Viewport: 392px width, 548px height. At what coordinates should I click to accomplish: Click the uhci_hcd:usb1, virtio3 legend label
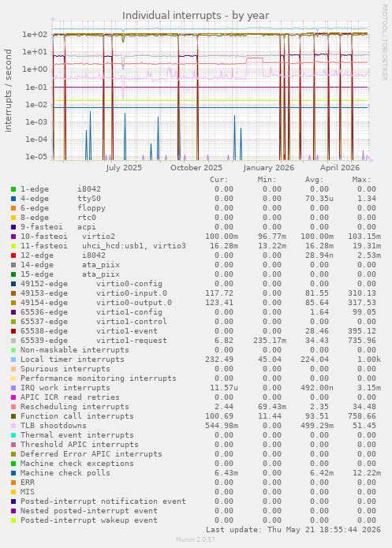click(x=134, y=246)
